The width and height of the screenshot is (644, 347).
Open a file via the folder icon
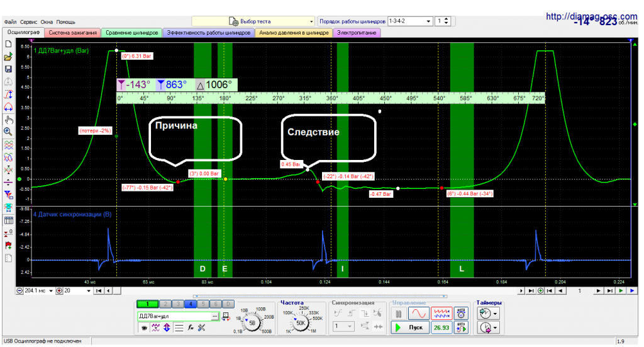click(8, 57)
